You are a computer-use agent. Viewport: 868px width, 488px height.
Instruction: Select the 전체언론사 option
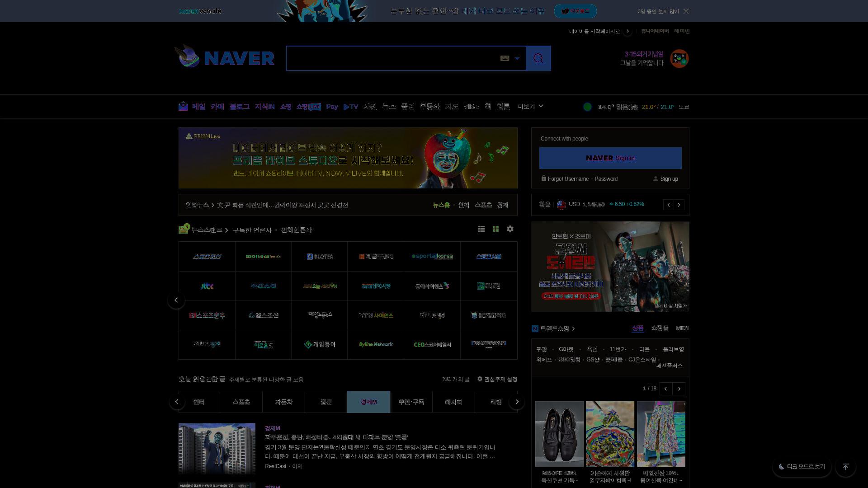pyautogui.click(x=297, y=230)
